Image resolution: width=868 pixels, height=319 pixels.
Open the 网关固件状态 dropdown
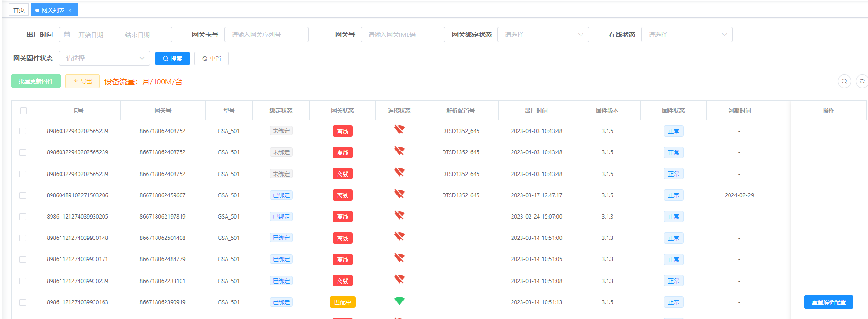click(x=104, y=58)
